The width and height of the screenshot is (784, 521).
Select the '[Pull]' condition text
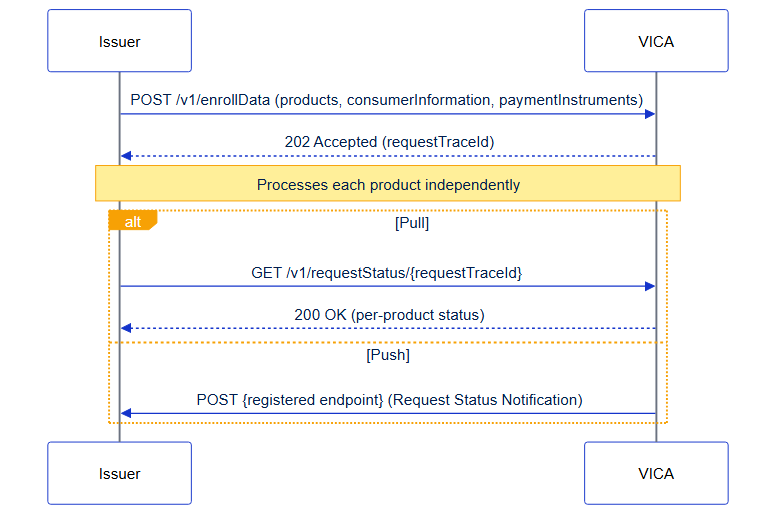[x=412, y=222]
